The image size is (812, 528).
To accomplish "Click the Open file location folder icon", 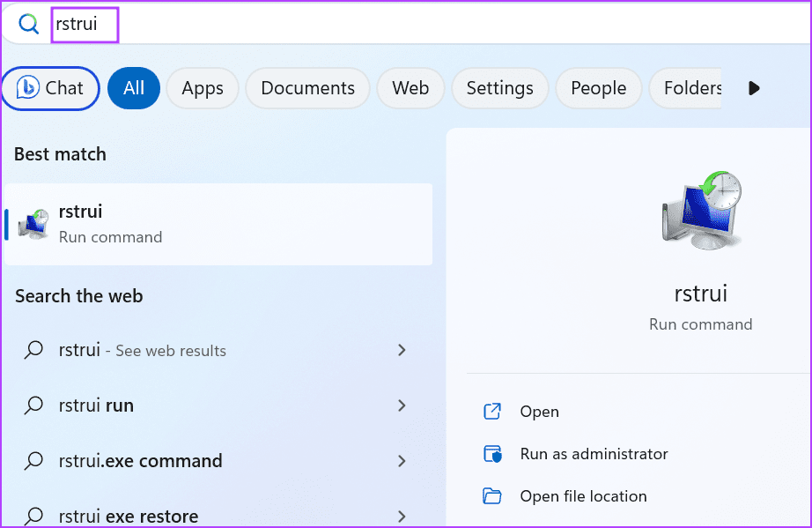I will 493,495.
